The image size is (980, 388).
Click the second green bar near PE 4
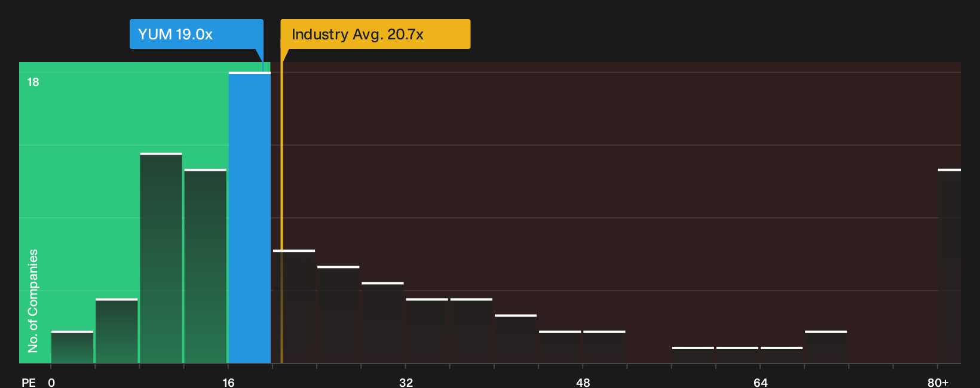click(117, 331)
